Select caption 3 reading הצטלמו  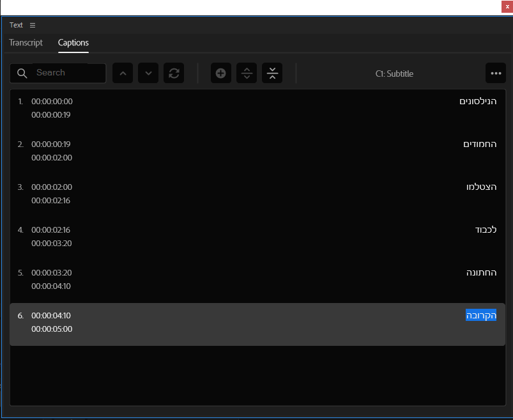tap(484, 186)
